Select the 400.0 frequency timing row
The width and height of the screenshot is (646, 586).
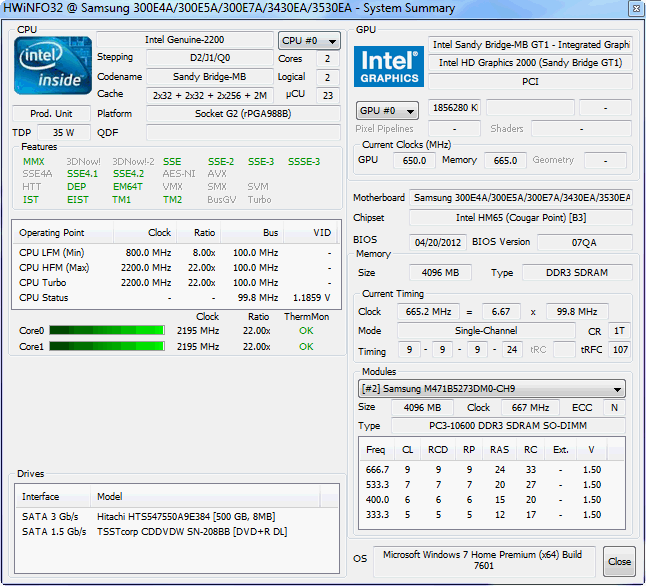coord(492,499)
